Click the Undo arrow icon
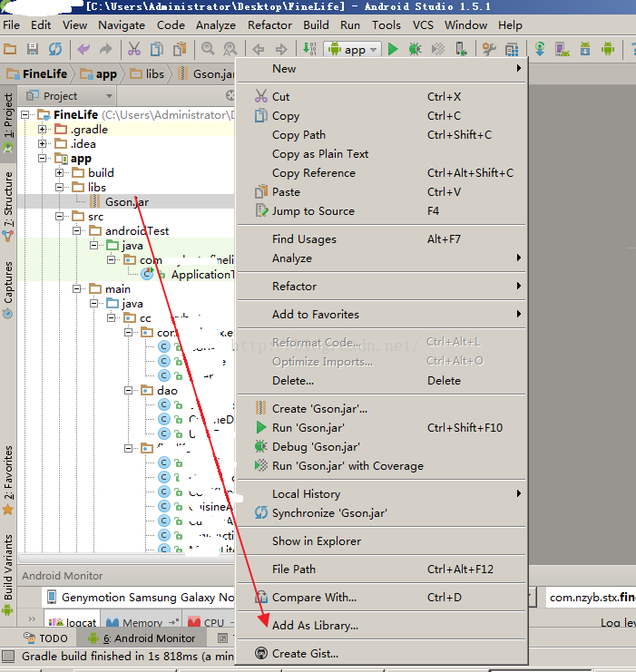This screenshot has width=636, height=672. 83,49
